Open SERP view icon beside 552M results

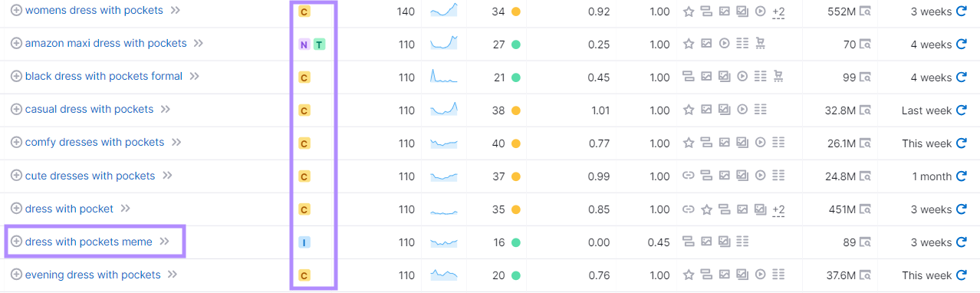click(865, 12)
